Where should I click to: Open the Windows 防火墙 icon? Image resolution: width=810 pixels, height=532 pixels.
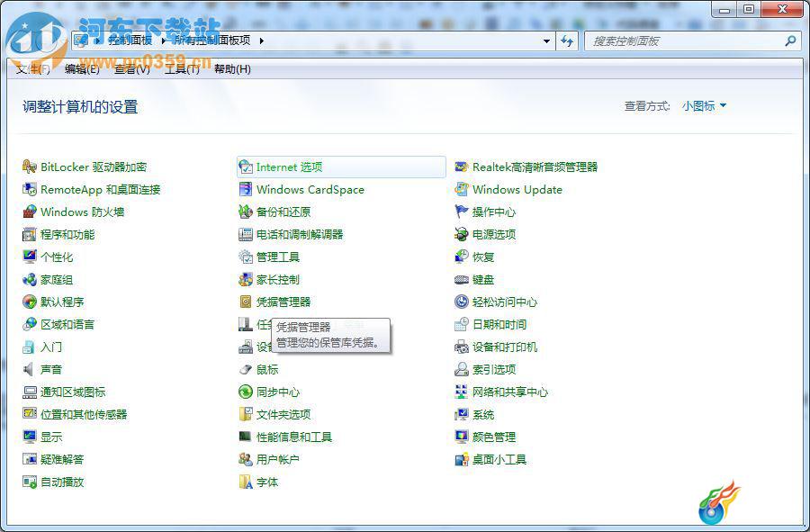click(30, 212)
